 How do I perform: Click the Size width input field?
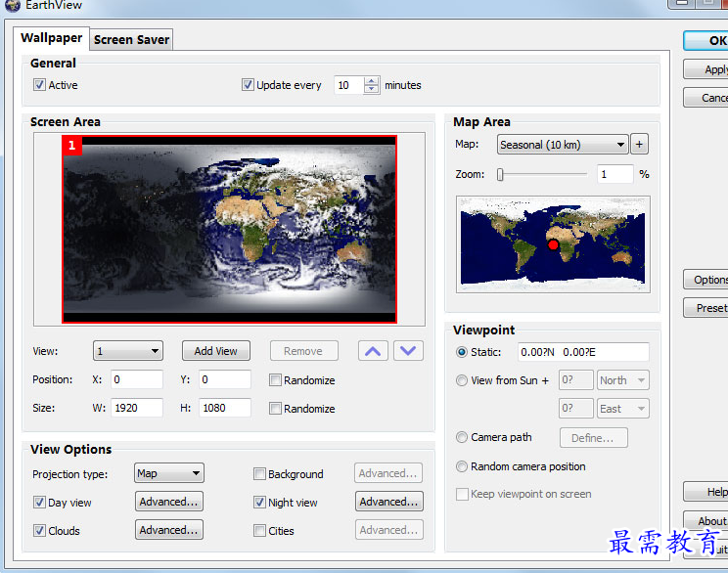(x=137, y=408)
